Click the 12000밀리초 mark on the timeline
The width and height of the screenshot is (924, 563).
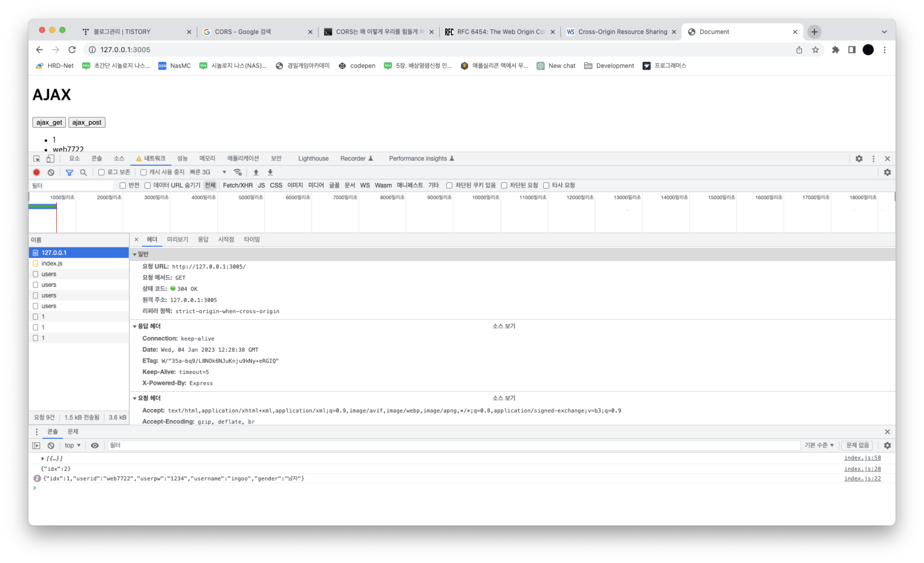(580, 198)
